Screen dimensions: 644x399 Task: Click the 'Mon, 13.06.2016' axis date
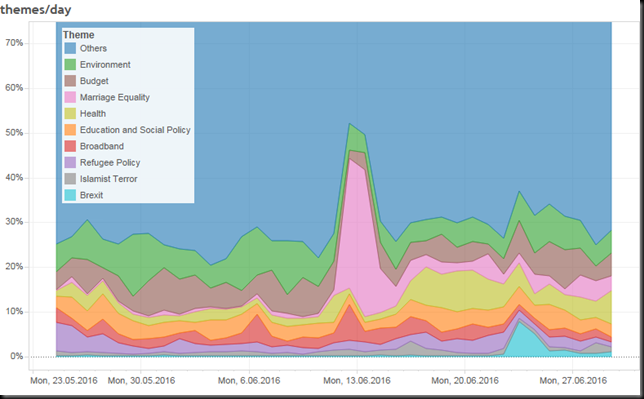click(357, 381)
